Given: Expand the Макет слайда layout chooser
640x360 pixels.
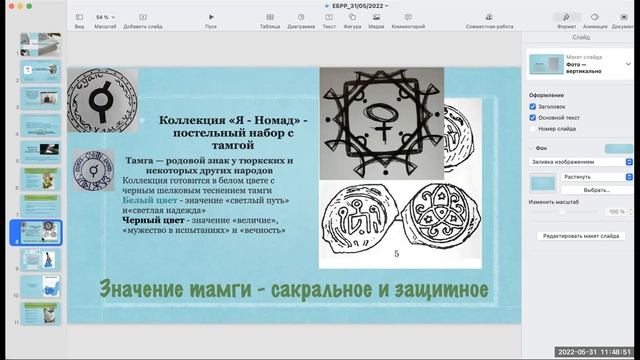Looking at the screenshot, I should point(628,64).
